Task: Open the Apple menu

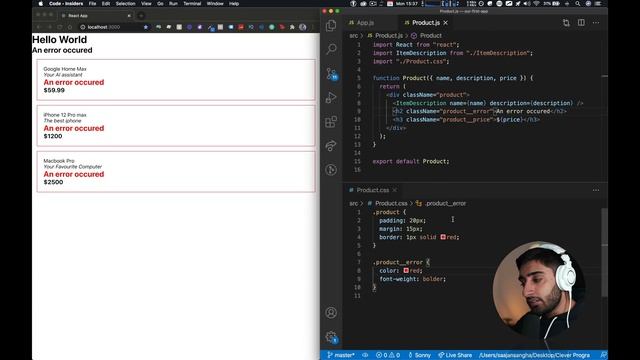Action: pos(41,4)
